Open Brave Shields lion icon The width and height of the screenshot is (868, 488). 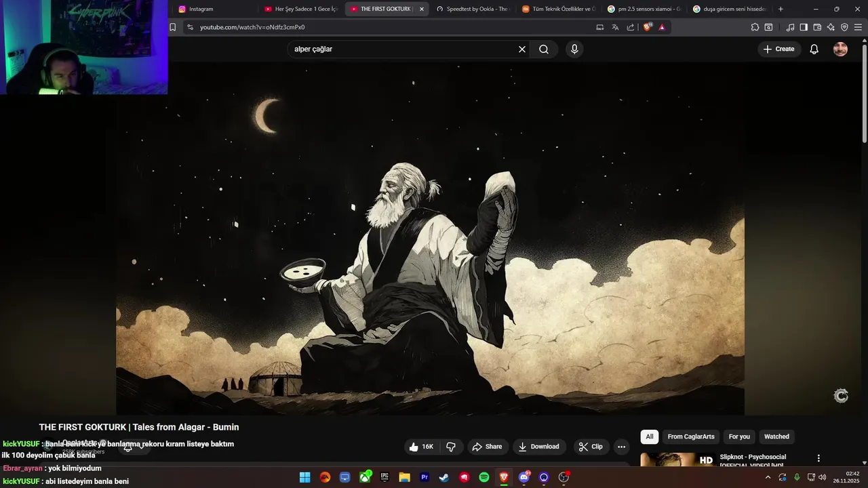click(x=647, y=27)
